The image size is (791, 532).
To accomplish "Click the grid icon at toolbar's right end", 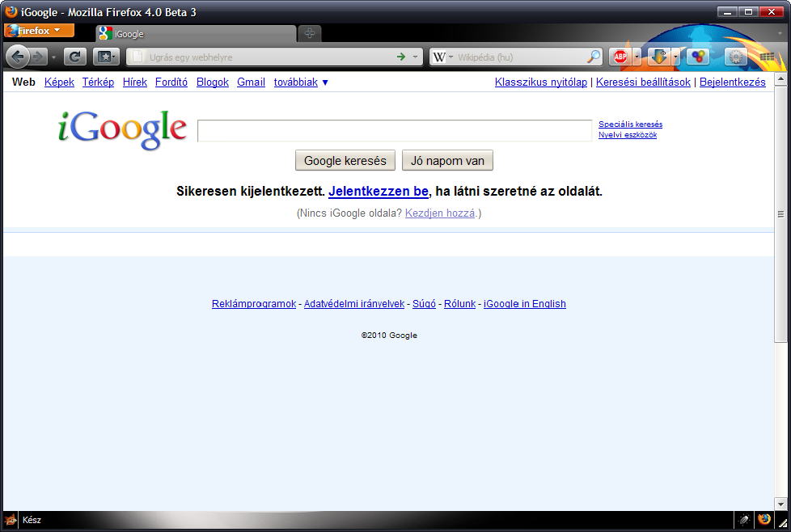I will tap(768, 57).
